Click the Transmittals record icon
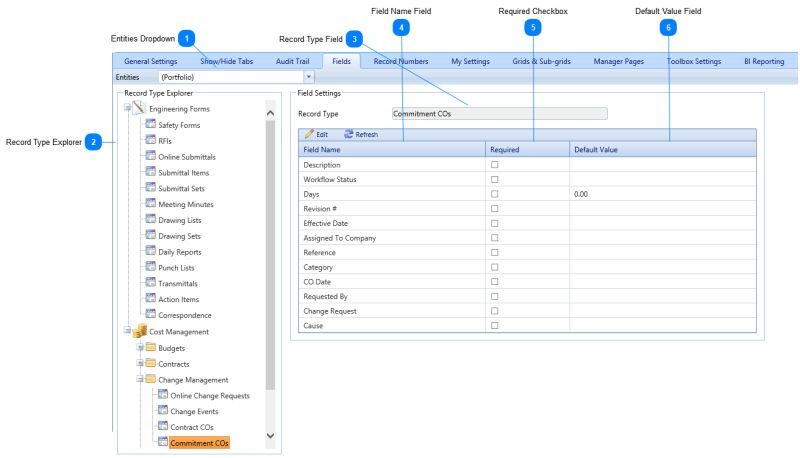 point(151,282)
